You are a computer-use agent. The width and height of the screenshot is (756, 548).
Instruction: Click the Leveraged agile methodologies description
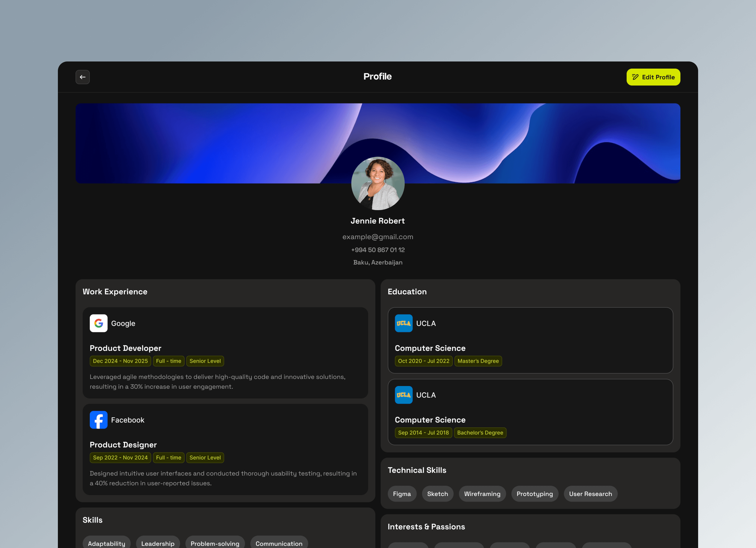coord(218,382)
